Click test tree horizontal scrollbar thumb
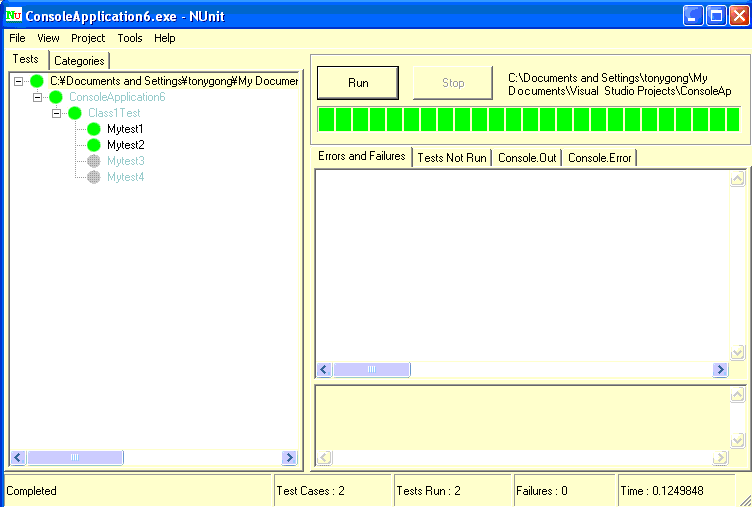This screenshot has height=507, width=752. pos(75,458)
